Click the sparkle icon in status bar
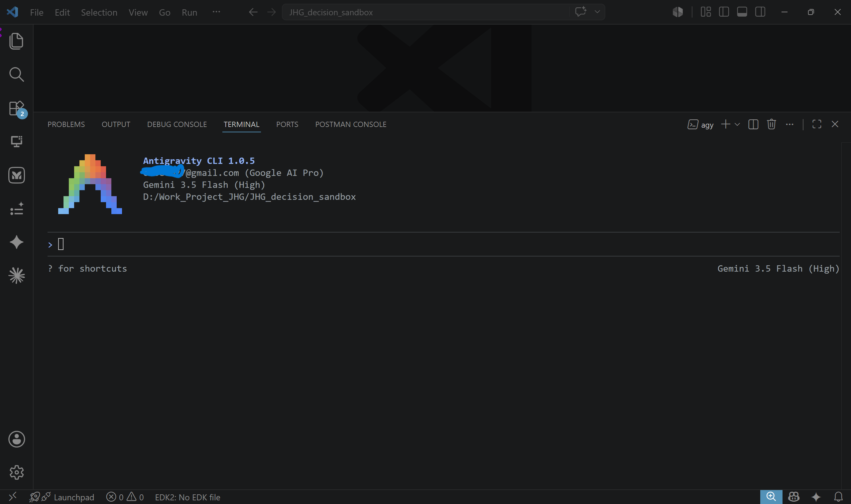851x504 pixels. pos(816,497)
